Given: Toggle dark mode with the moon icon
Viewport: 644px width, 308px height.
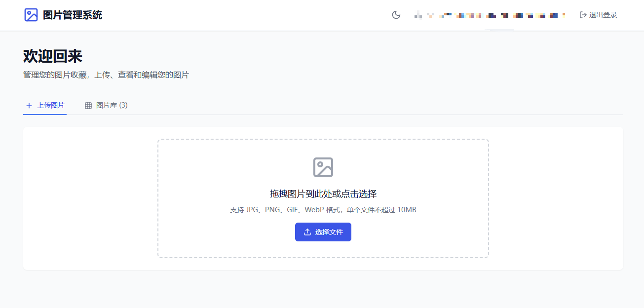Looking at the screenshot, I should (396, 15).
